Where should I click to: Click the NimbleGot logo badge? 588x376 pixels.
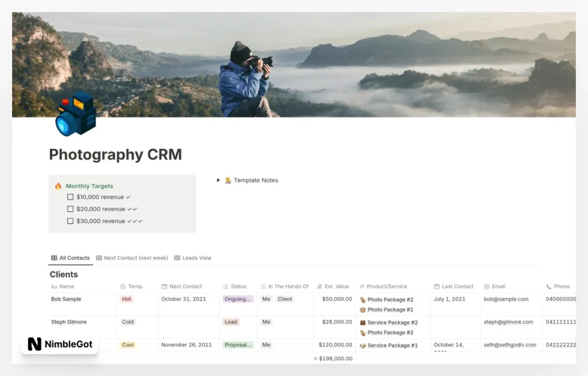point(58,345)
